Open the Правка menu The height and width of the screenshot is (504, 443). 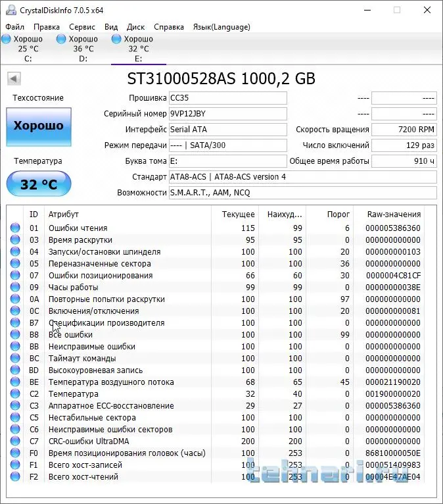pyautogui.click(x=47, y=27)
